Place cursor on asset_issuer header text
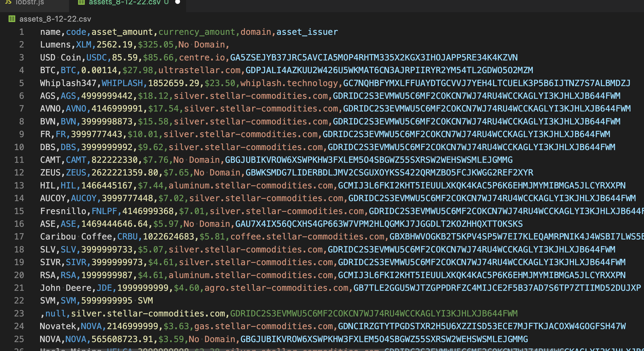The width and height of the screenshot is (644, 351). (307, 32)
